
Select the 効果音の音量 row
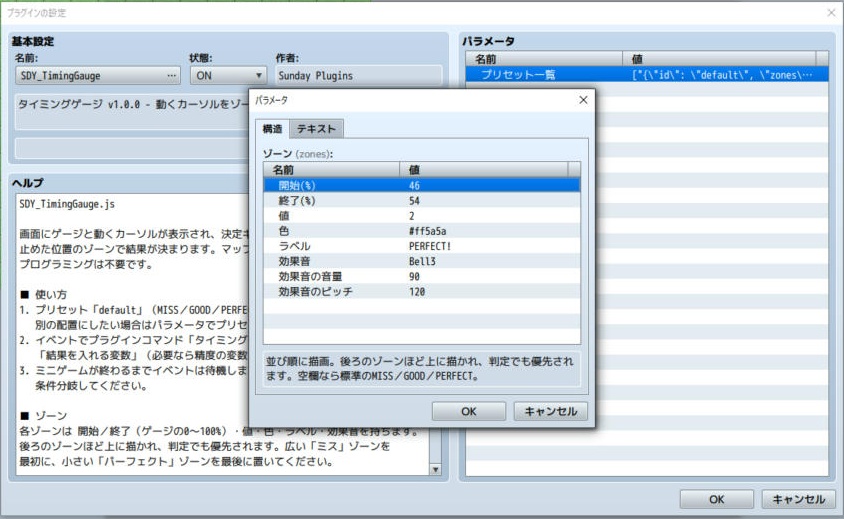pos(421,276)
